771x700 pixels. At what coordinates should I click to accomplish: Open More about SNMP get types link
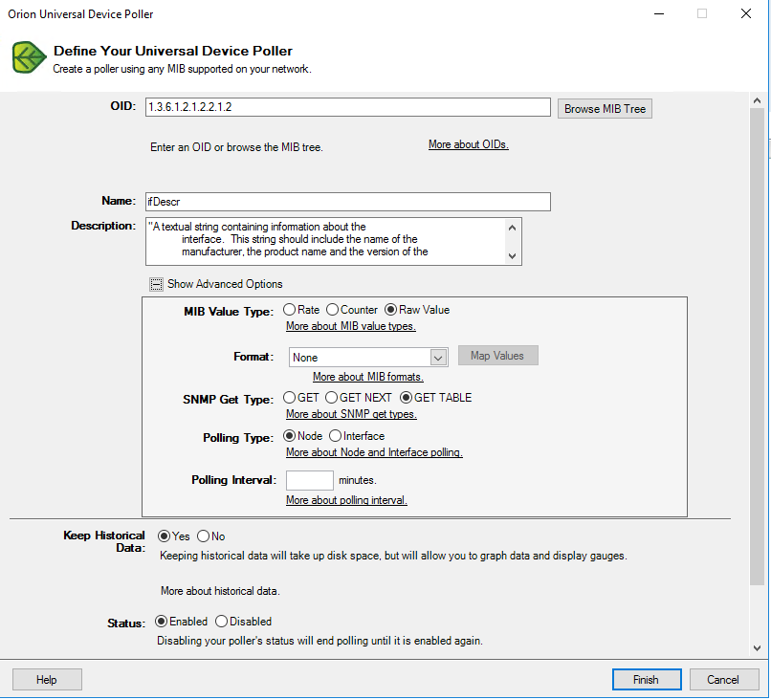tap(351, 414)
